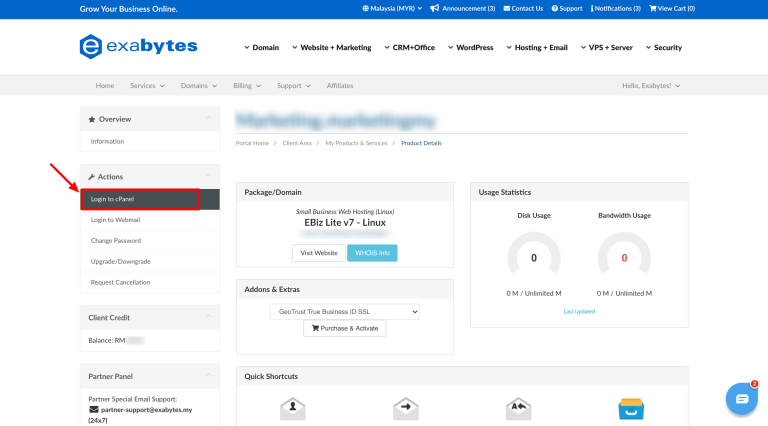Click the EBiz Lite v7 - Linux text
The height and width of the screenshot is (426, 768).
(345, 223)
